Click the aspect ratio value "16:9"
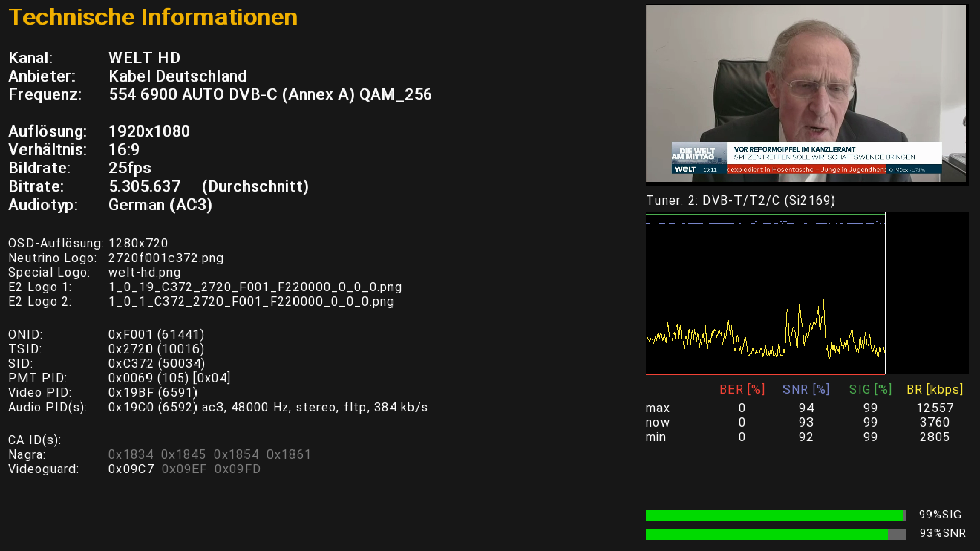Viewport: 980px width, 551px height. pos(124,149)
